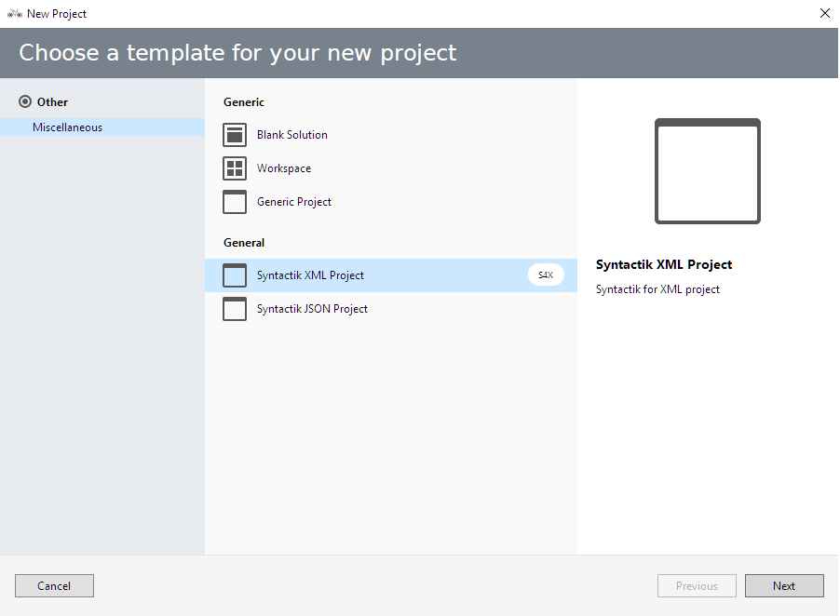Select the Other category label
Screen dimensions: 840x616
(53, 102)
